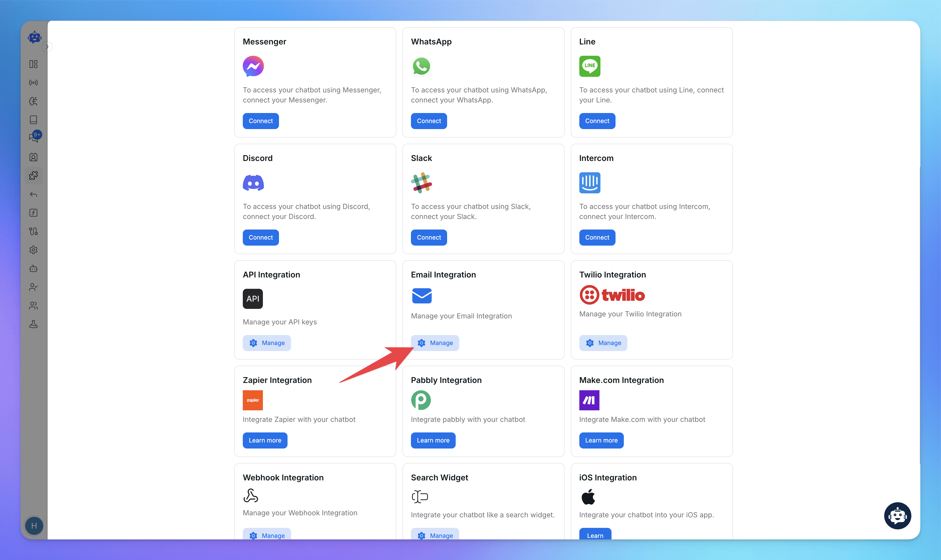Manage the API Integration keys
Image resolution: width=941 pixels, height=560 pixels.
267,343
